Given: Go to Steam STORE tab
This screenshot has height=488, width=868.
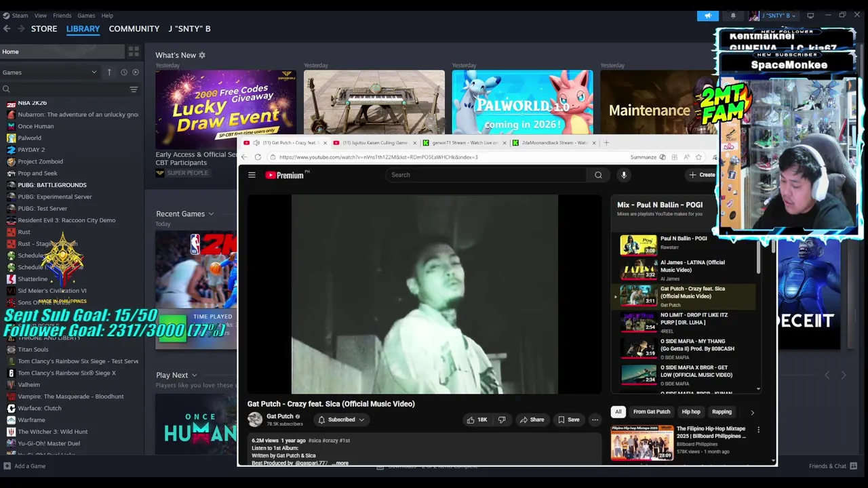Looking at the screenshot, I should click(44, 28).
